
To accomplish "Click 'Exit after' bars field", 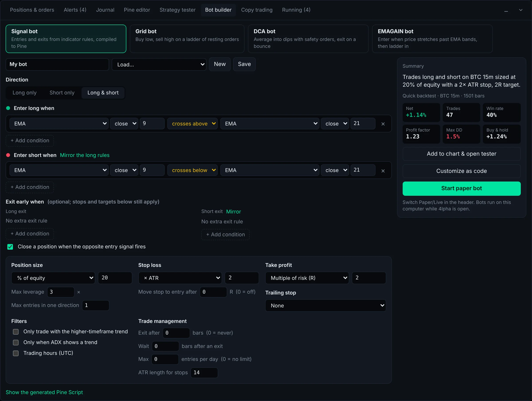I will click(x=176, y=333).
